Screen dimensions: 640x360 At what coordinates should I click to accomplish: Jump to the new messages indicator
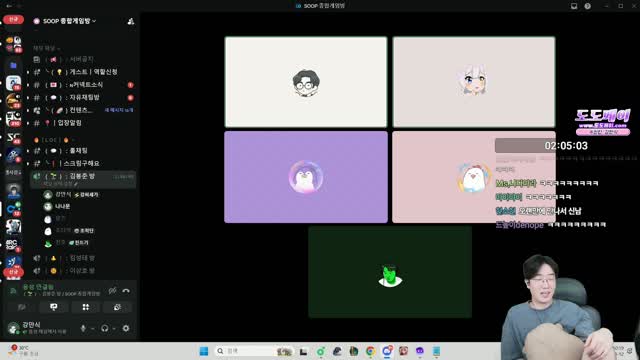pyautogui.click(x=119, y=110)
